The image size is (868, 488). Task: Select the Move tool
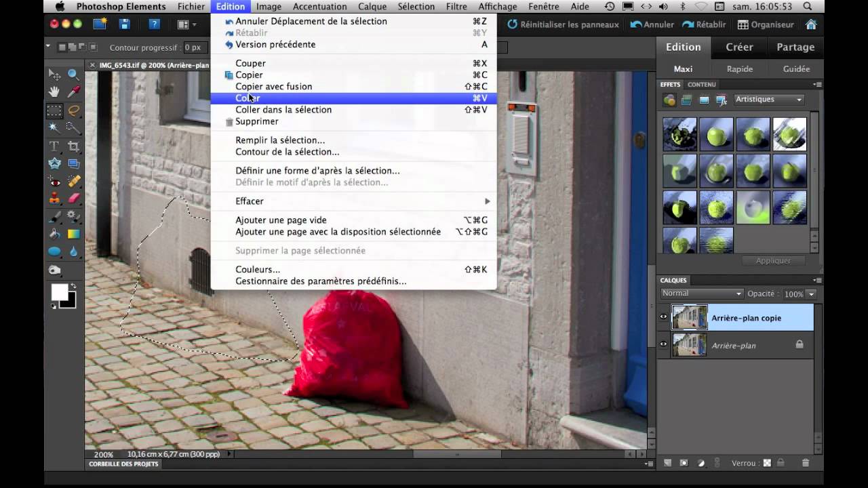(54, 75)
